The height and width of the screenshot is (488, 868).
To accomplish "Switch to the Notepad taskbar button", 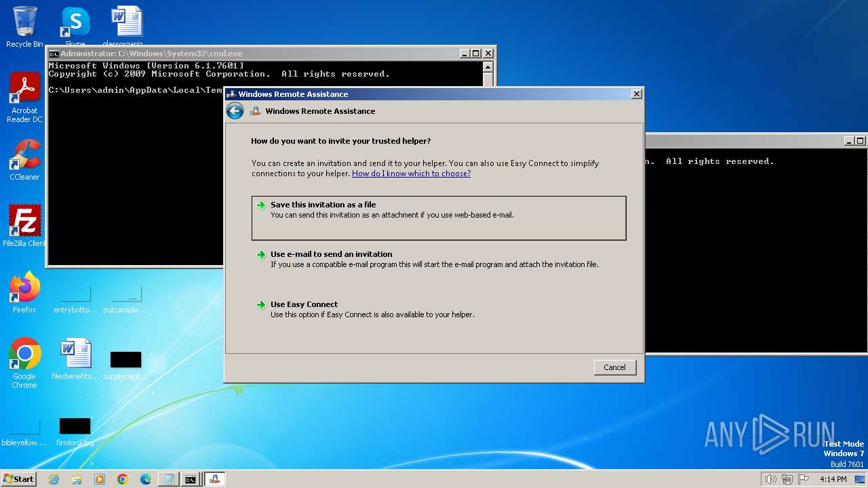I will [168, 479].
